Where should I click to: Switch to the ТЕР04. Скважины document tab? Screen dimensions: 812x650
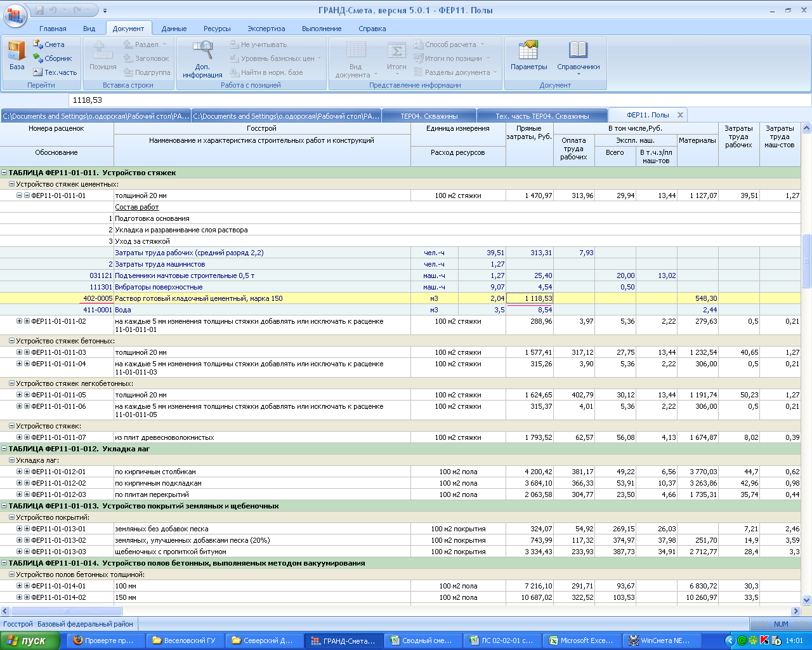click(x=429, y=116)
